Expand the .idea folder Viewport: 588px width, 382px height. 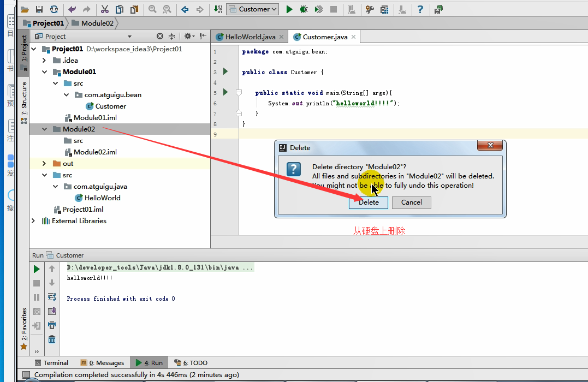pos(44,61)
